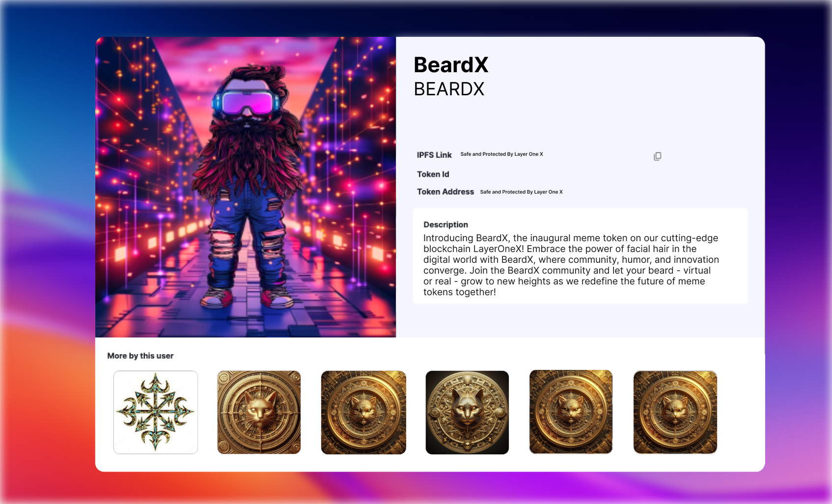Screen dimensions: 832x504
Task: Open the third thumbnail with golden cat coin
Action: click(x=363, y=412)
